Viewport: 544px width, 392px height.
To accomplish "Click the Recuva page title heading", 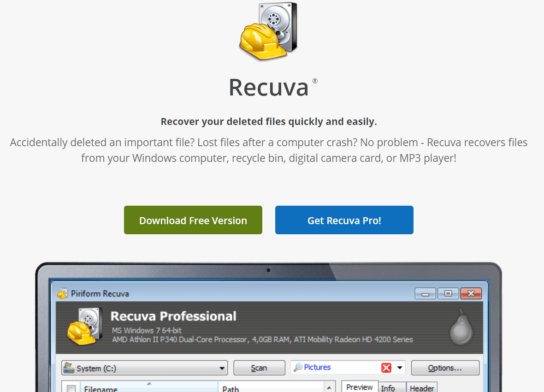I will pos(268,87).
